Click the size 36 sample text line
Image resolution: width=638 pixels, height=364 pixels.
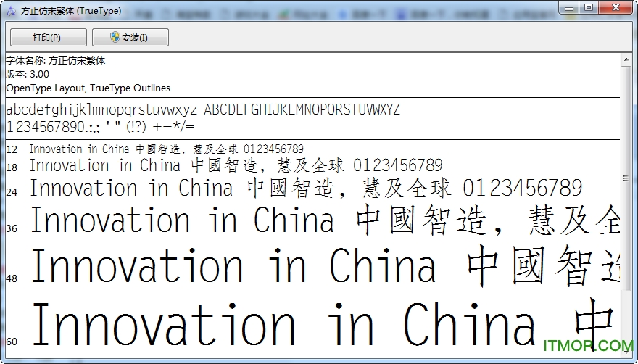click(325, 220)
